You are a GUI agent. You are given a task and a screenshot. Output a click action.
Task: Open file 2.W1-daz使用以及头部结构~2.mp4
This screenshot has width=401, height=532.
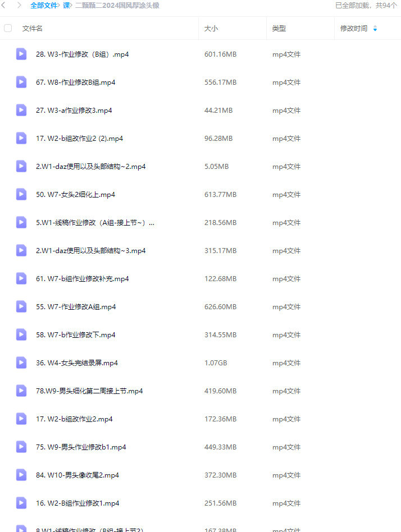pos(90,167)
